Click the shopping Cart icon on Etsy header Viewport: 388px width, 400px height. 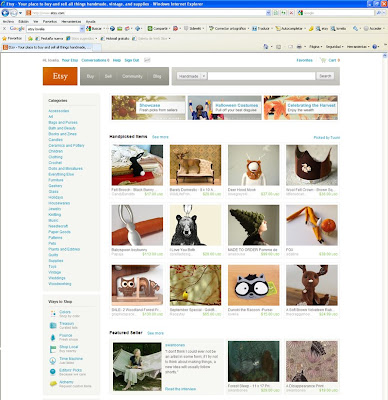322,60
